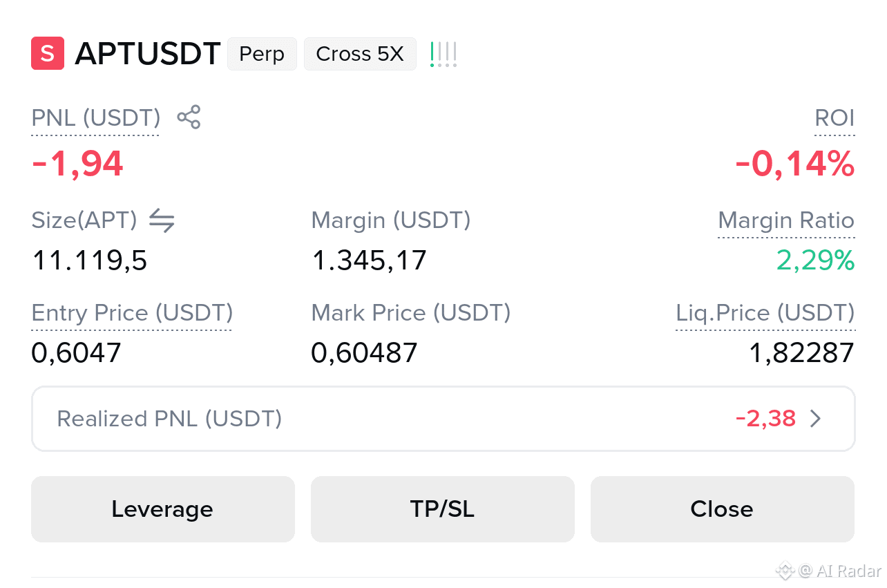Open APTUSDT trading pair title
887x588 pixels.
[x=148, y=54]
